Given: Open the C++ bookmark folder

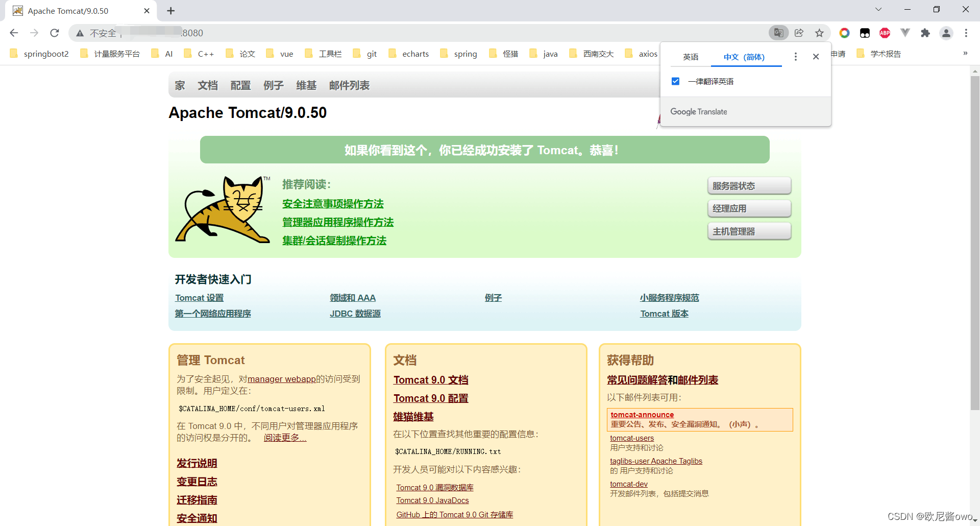Looking at the screenshot, I should coord(199,54).
